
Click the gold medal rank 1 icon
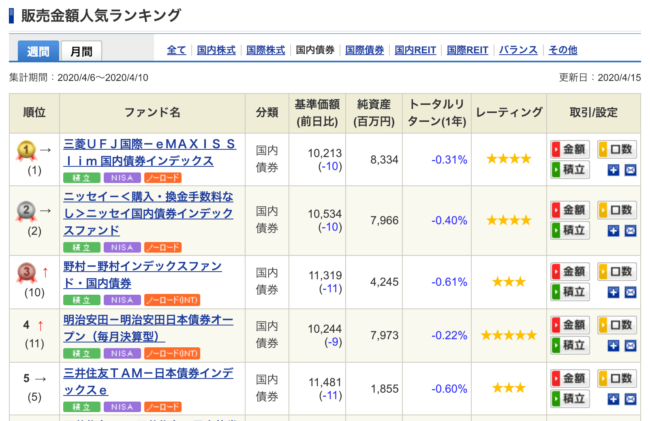click(x=27, y=150)
